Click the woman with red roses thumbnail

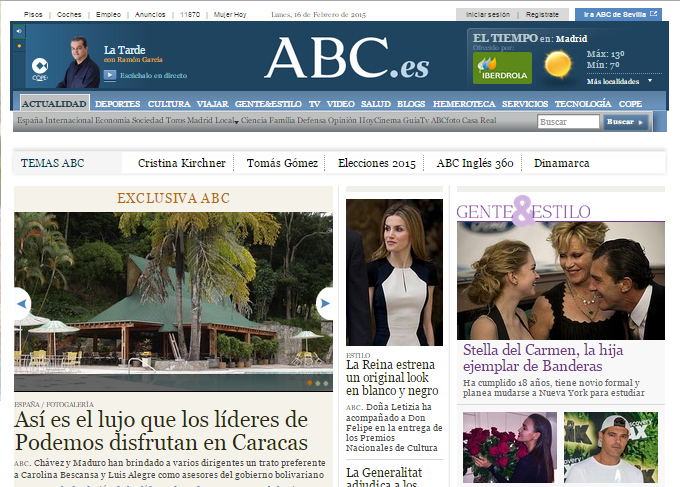tap(510, 447)
